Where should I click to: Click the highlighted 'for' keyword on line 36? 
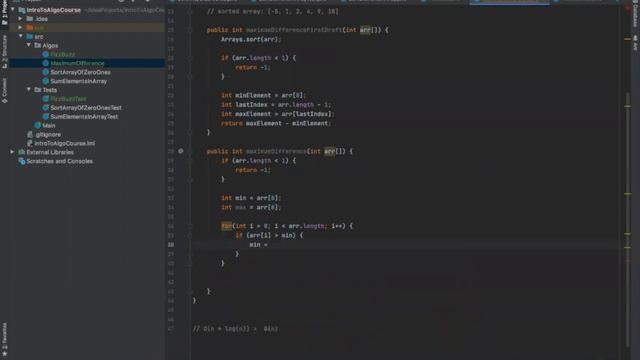pyautogui.click(x=227, y=226)
